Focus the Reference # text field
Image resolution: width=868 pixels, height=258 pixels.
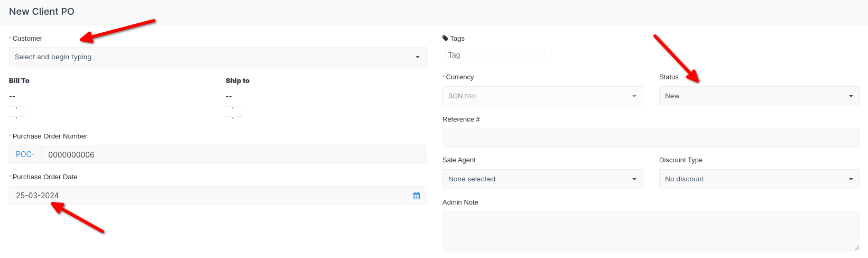pos(651,137)
